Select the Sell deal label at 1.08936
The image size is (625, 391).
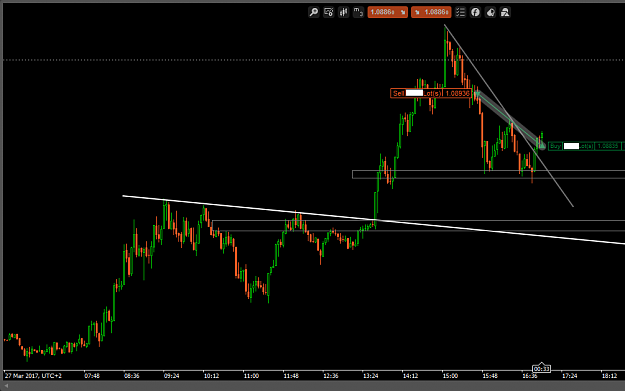coord(431,93)
